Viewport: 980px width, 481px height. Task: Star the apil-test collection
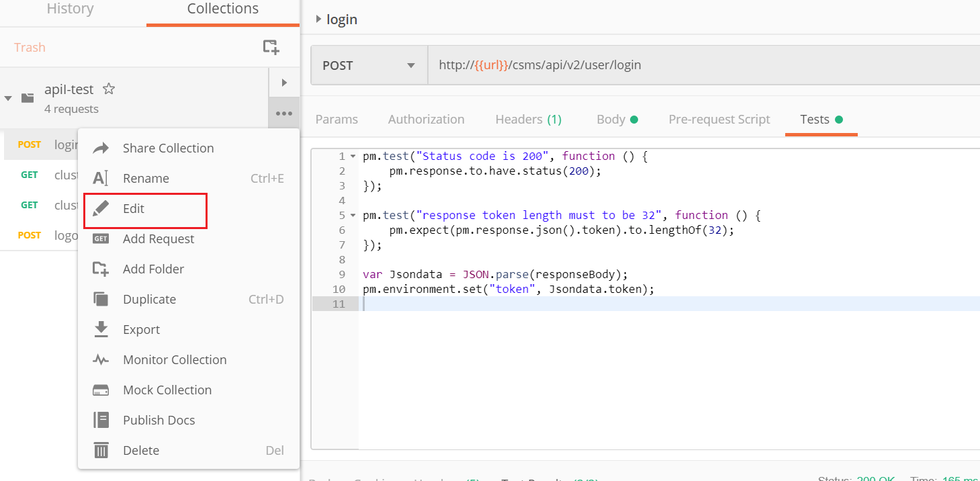108,89
